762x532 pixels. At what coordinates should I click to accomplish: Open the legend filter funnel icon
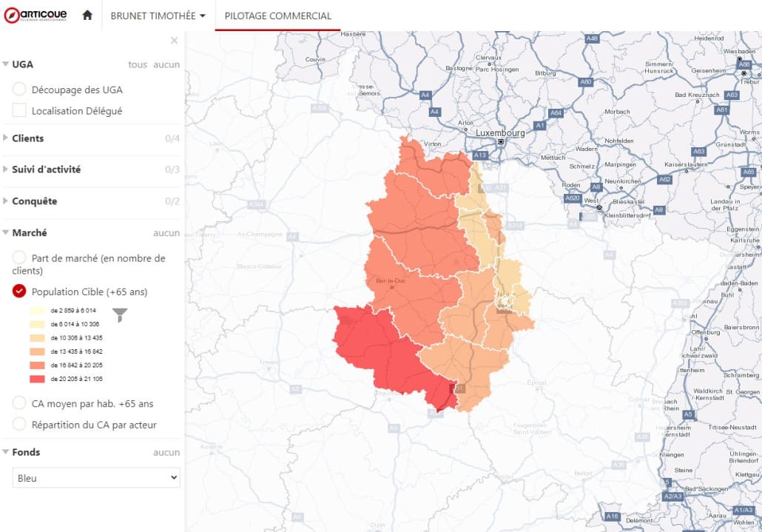click(x=119, y=315)
